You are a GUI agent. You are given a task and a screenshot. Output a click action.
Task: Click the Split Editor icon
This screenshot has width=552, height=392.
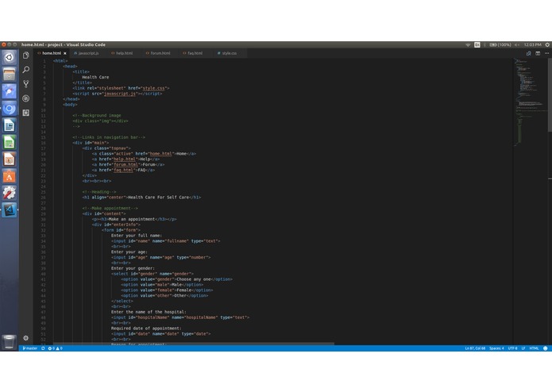coord(538,53)
